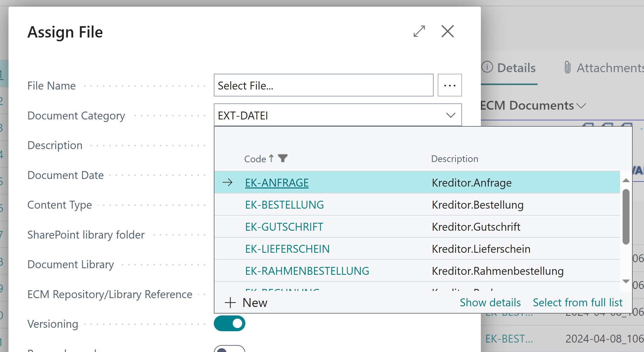Click the row arrow beside EK-ANFRAGE

click(x=227, y=182)
